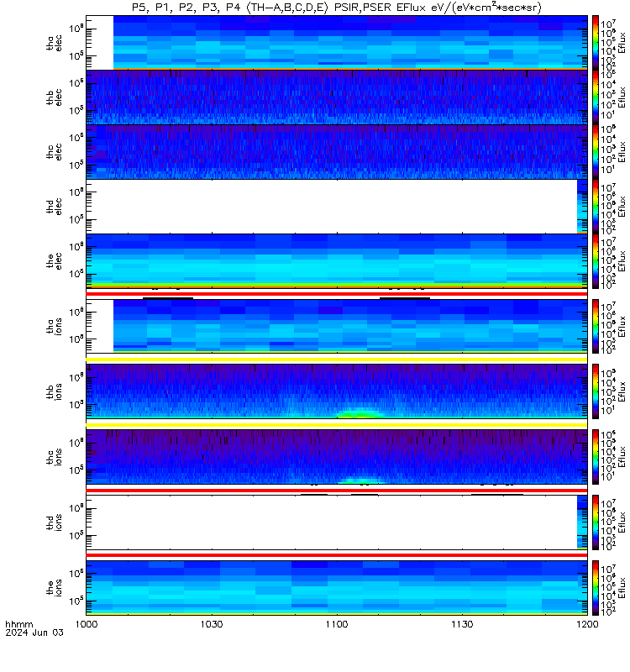Viewport: 630px width, 672px height.
Task: Click the 1130 time axis tick label
Action: (x=462, y=624)
